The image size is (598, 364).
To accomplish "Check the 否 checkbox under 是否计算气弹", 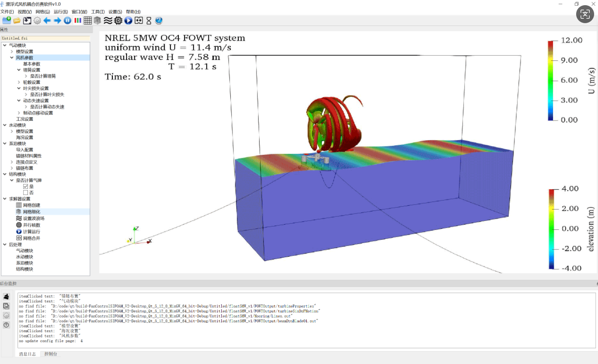I will tap(26, 193).
